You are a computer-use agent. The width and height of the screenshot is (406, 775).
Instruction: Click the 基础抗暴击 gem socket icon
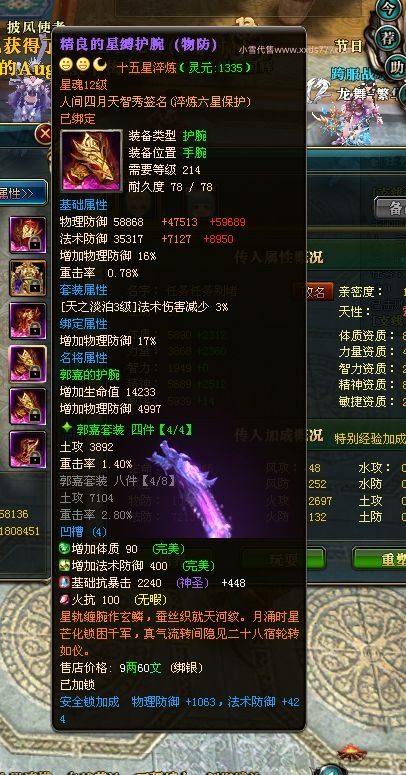pos(64,583)
